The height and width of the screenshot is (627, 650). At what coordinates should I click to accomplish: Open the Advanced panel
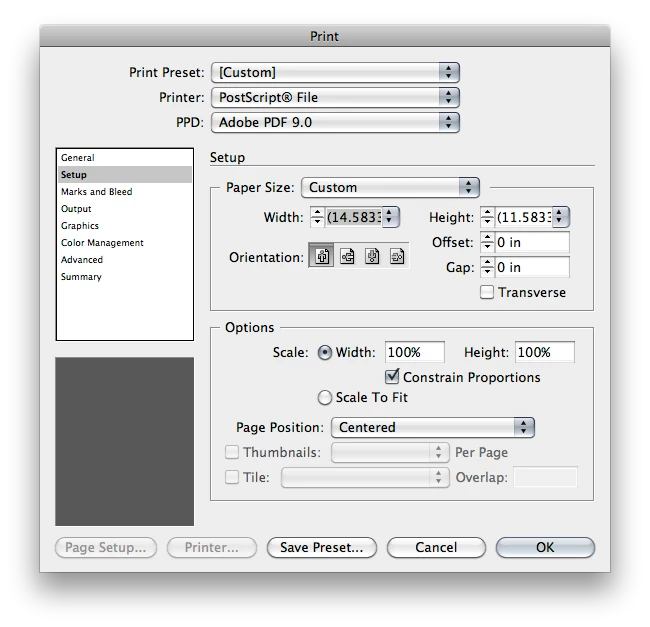(124, 259)
